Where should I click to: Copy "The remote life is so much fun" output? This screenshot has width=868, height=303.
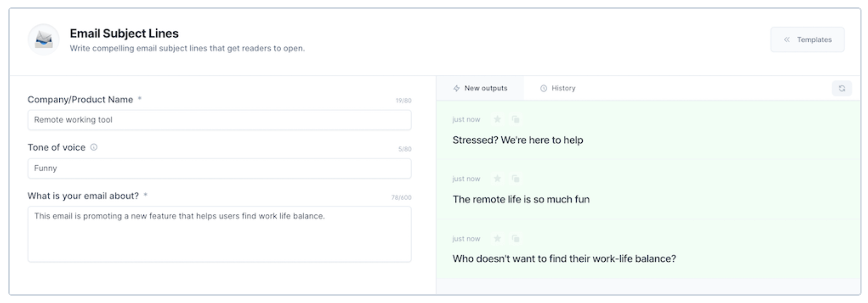[x=516, y=179]
